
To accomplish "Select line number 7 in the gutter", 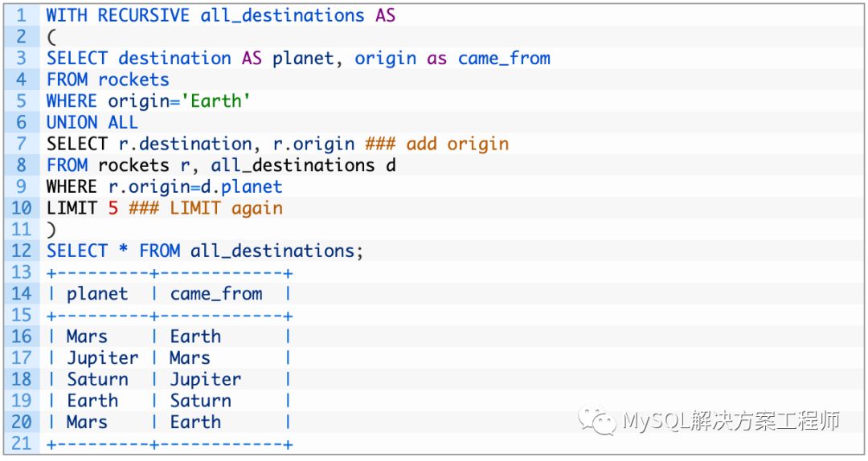I will pos(21,144).
